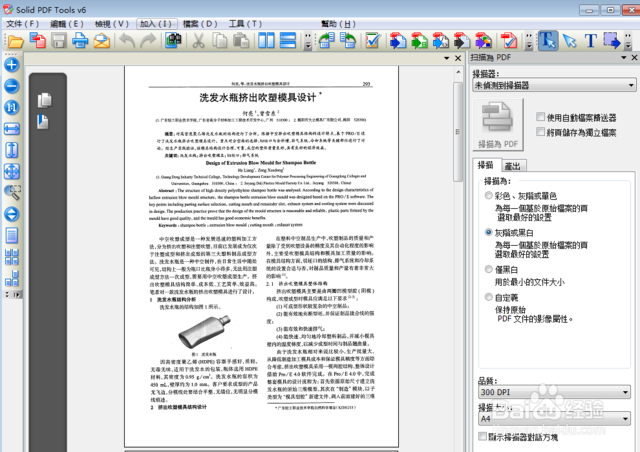Switch to the 掃描 tab
Screen dimensions: 640x452
[485, 165]
